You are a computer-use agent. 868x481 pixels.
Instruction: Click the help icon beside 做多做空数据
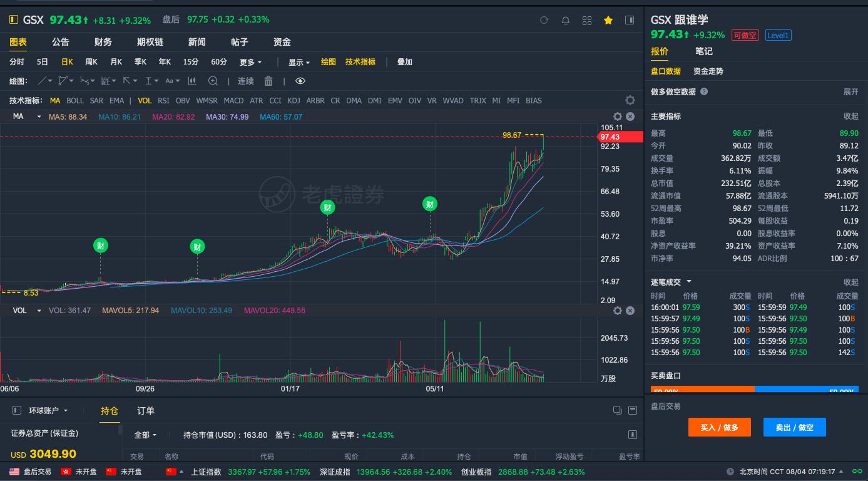coord(704,91)
